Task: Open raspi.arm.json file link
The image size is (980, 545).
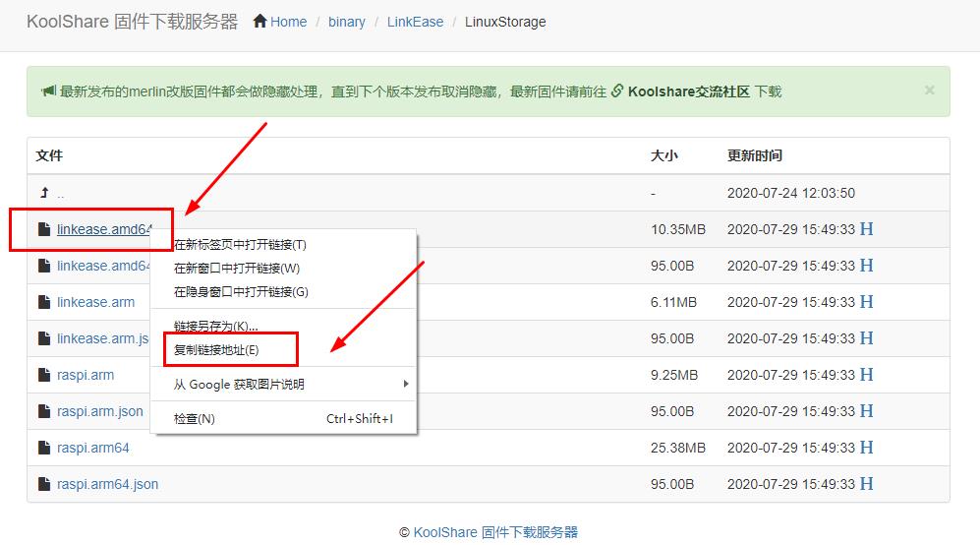Action: (100, 411)
